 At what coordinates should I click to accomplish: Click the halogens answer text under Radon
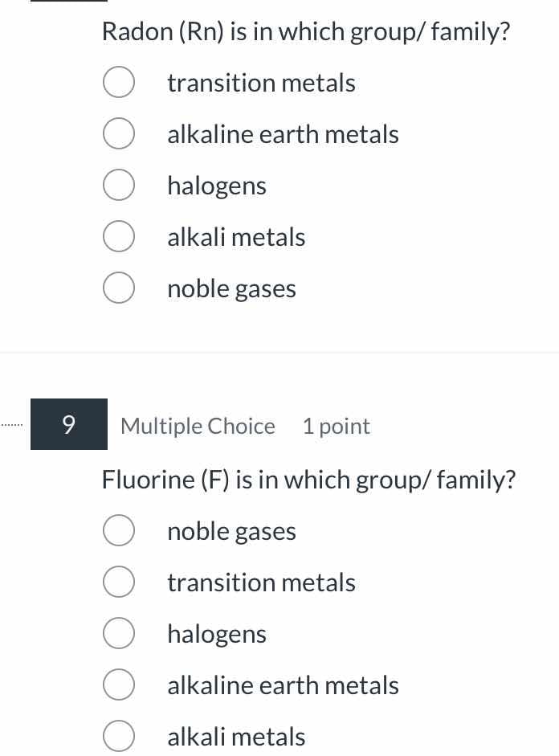click(x=217, y=185)
